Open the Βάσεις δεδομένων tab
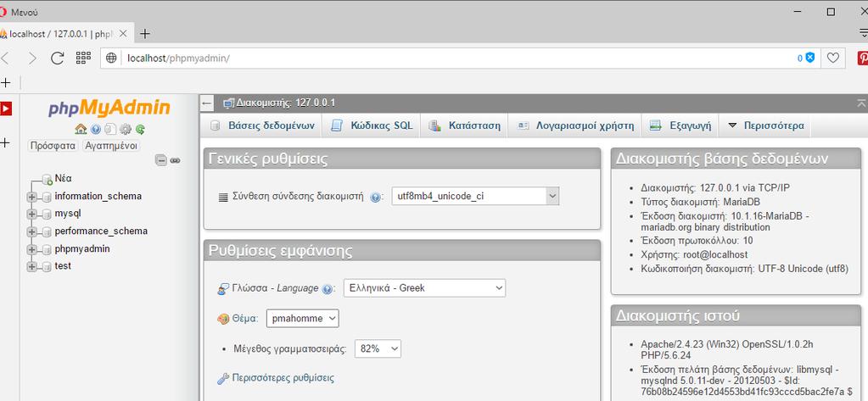Screen dimensions: 868x401 263,125
